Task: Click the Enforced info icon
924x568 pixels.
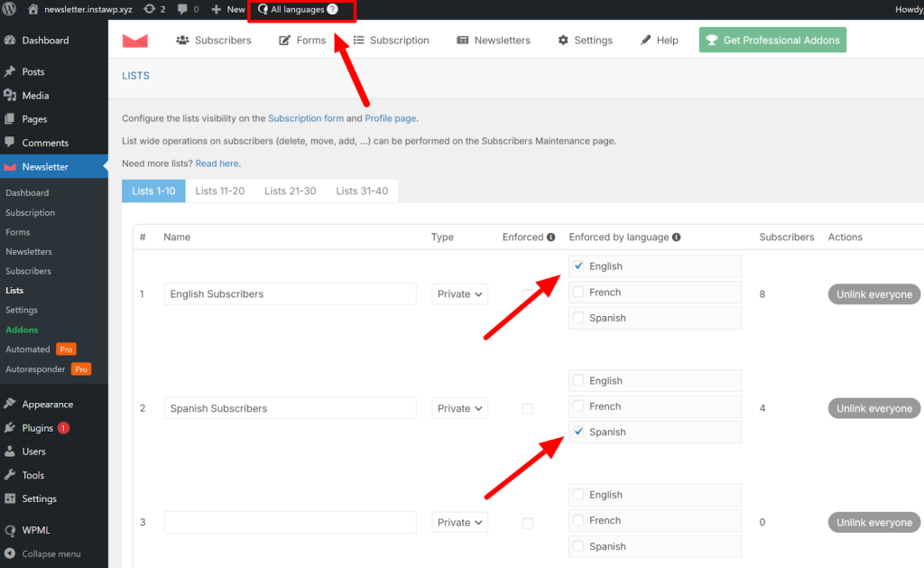Action: coord(551,237)
